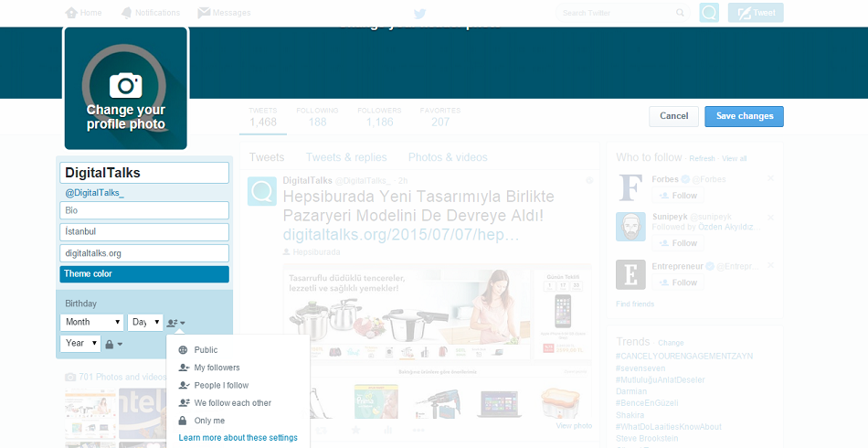Open the Year birthday dropdown
The width and height of the screenshot is (868, 448).
80,344
